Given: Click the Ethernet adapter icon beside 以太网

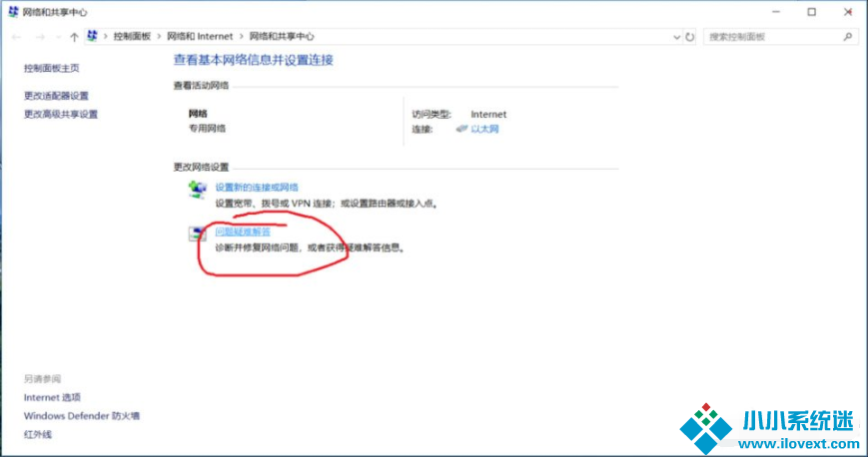Looking at the screenshot, I should (461, 129).
